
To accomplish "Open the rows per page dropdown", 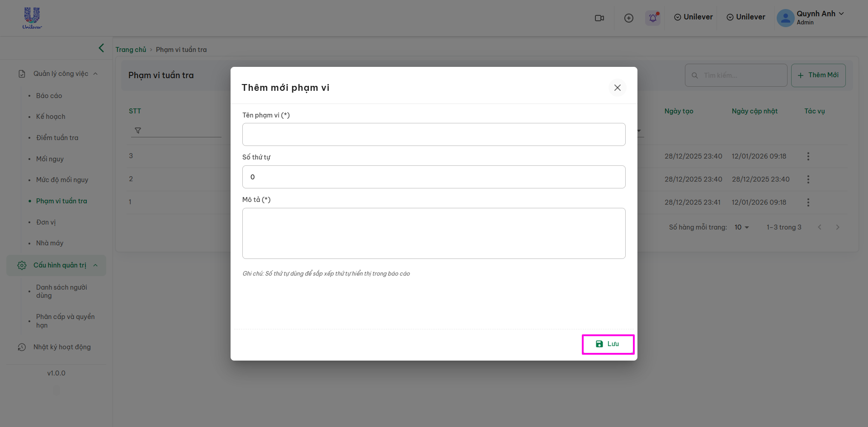I will click(741, 227).
